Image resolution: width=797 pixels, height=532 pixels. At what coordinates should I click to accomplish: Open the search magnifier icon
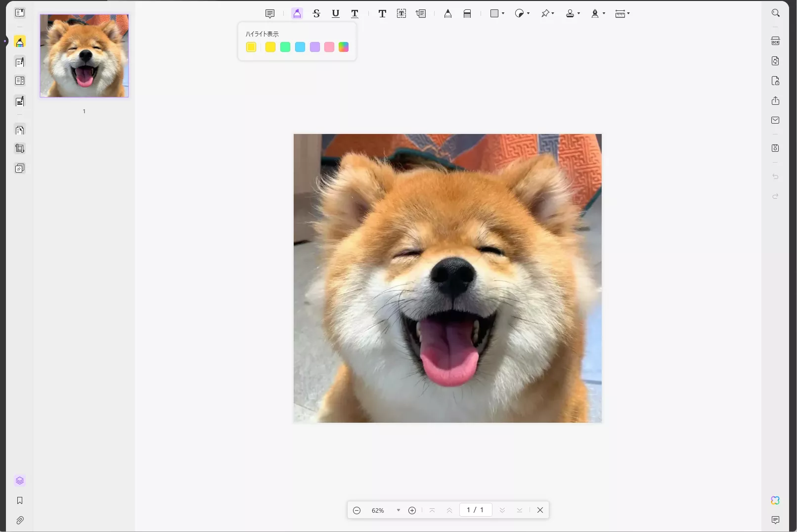775,13
